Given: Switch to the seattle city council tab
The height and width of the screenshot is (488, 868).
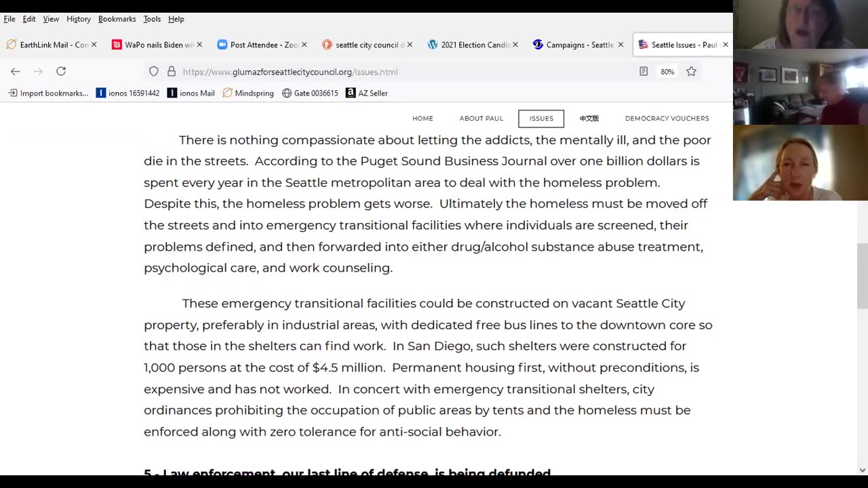Looking at the screenshot, I should tap(366, 45).
